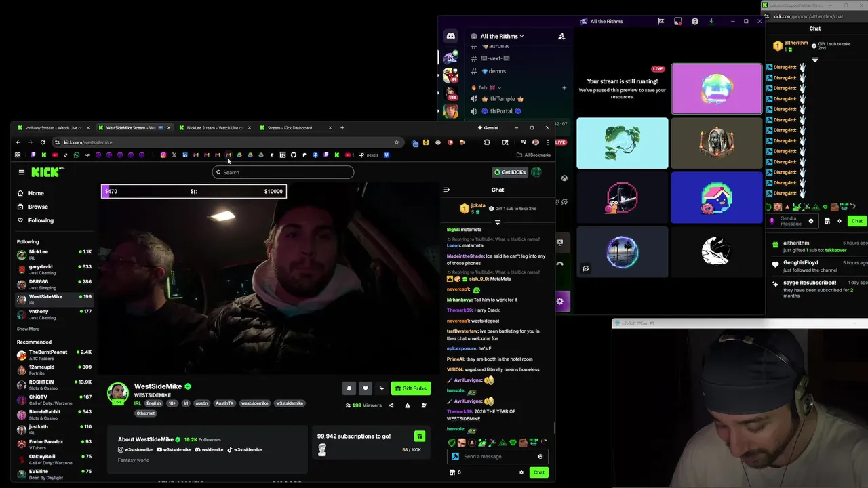This screenshot has height=488, width=868.
Task: Click the report warning triangle icon
Action: 408,405
